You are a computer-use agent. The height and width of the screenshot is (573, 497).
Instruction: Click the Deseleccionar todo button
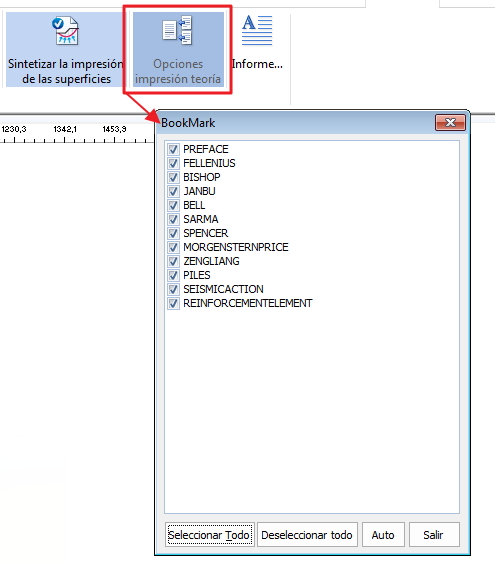(x=307, y=535)
